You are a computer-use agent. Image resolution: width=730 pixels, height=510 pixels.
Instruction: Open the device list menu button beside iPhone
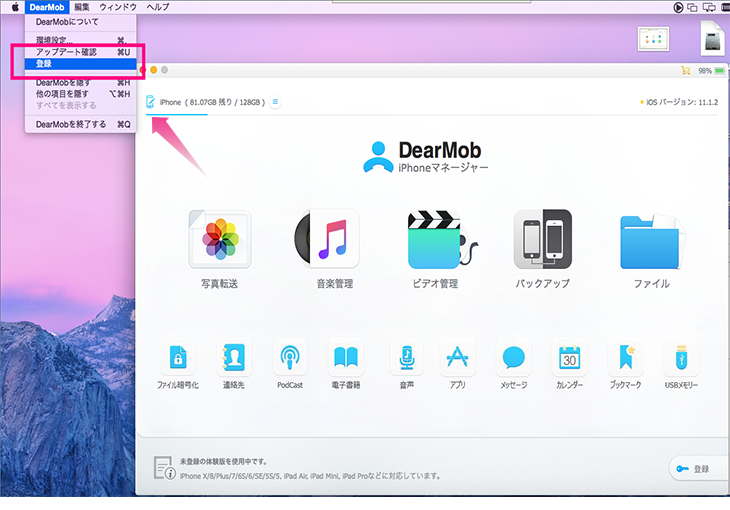click(x=275, y=102)
